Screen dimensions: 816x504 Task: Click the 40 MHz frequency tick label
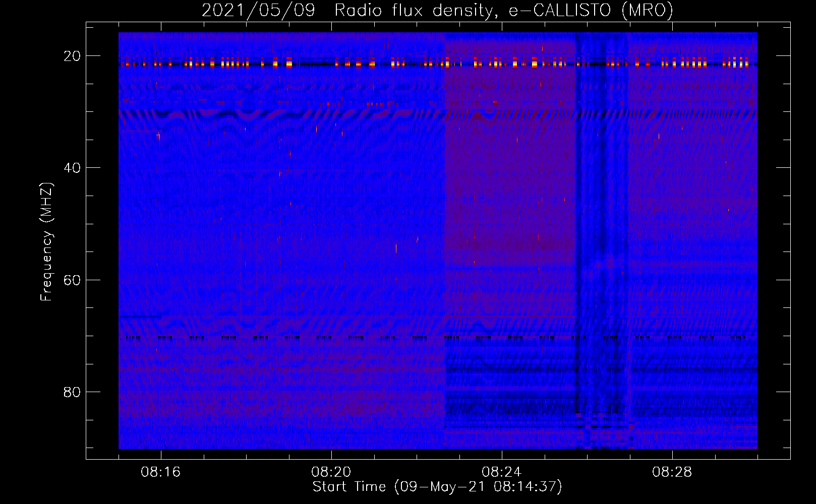click(72, 168)
